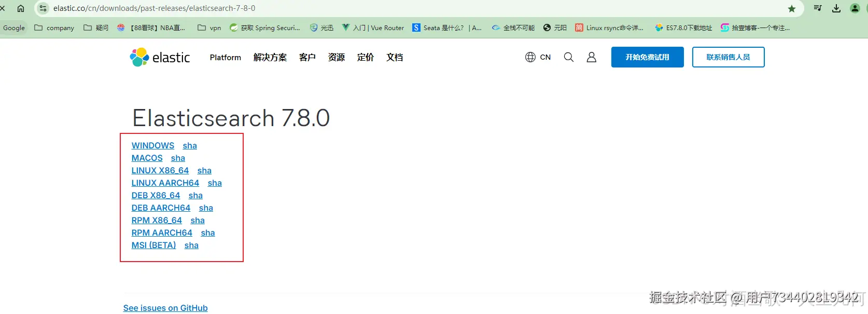Open the sha link for LINUX X86_64
The height and width of the screenshot is (314, 868).
click(204, 171)
